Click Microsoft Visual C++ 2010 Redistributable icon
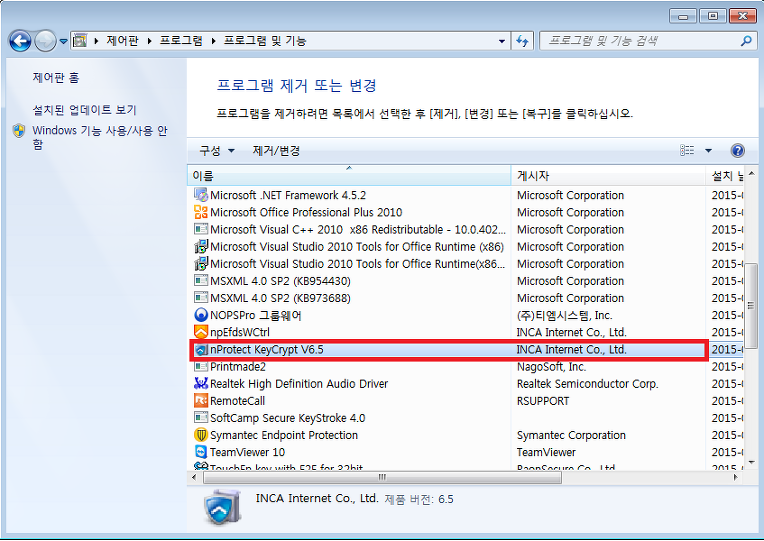Screen dimensions: 764x541 coord(201,229)
